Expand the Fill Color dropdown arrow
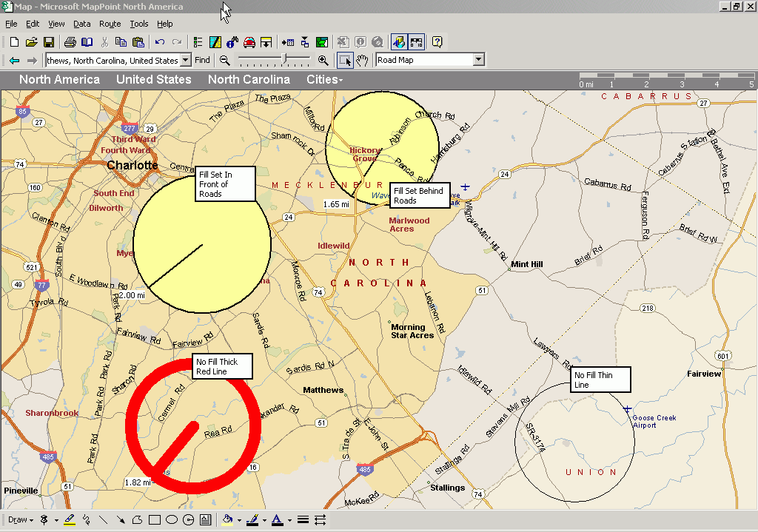Viewport: 758px width, 532px height. tap(238, 520)
